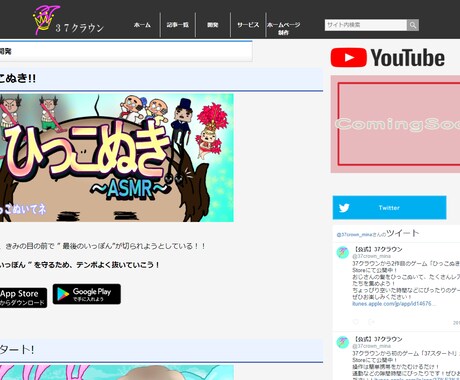Open the App Store download badge
Viewport: 460px width, 380px height.
click(23, 297)
